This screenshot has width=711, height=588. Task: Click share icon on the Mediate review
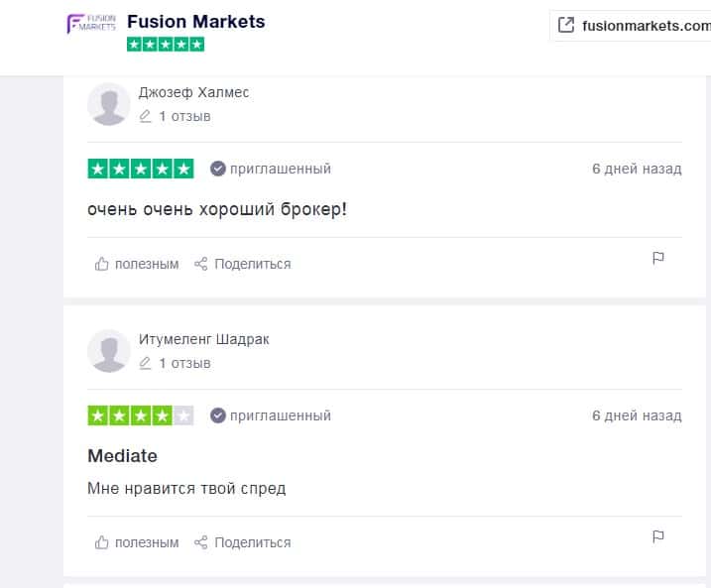pyautogui.click(x=201, y=542)
